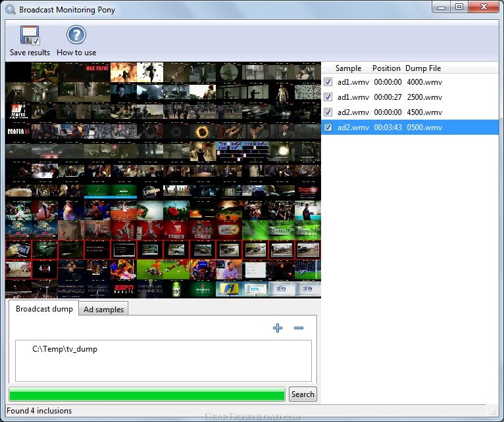Uncheck the ad1.wmv 4000.wmv checkbox
The image size is (504, 422).
pos(328,82)
